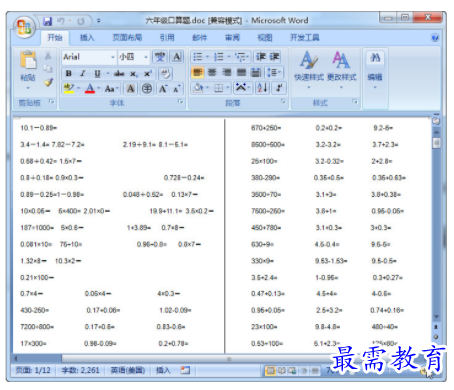Screen dimensions: 454x390
Task: Open Change Case Aa menu
Action: 111,89
